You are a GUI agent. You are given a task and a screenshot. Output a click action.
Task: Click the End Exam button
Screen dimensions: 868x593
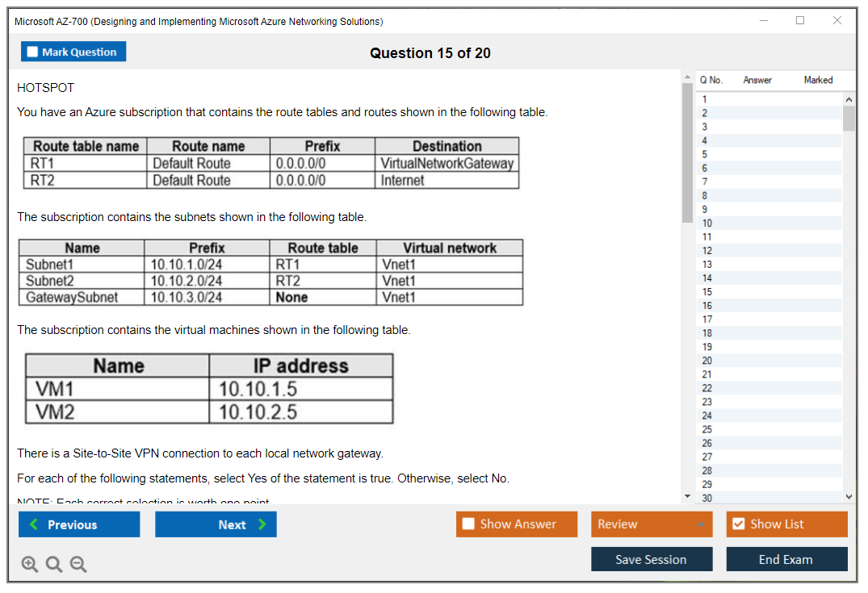[786, 559]
